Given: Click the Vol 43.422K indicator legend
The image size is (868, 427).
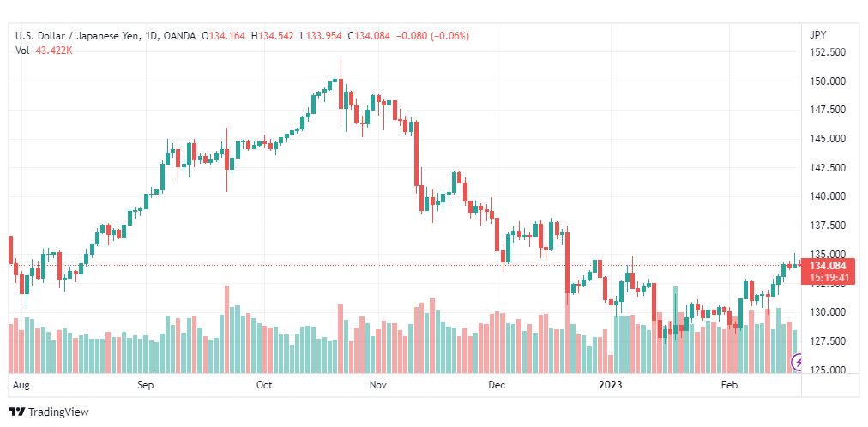Looking at the screenshot, I should pos(44,51).
